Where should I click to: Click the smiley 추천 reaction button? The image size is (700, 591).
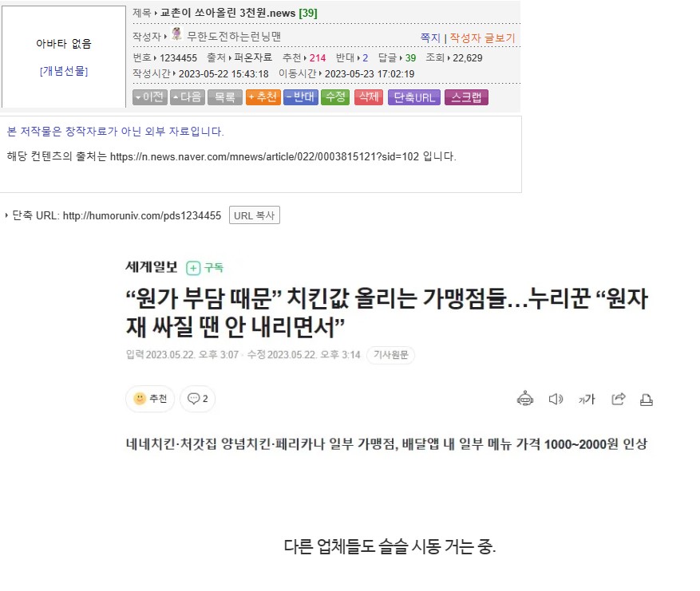(x=150, y=398)
